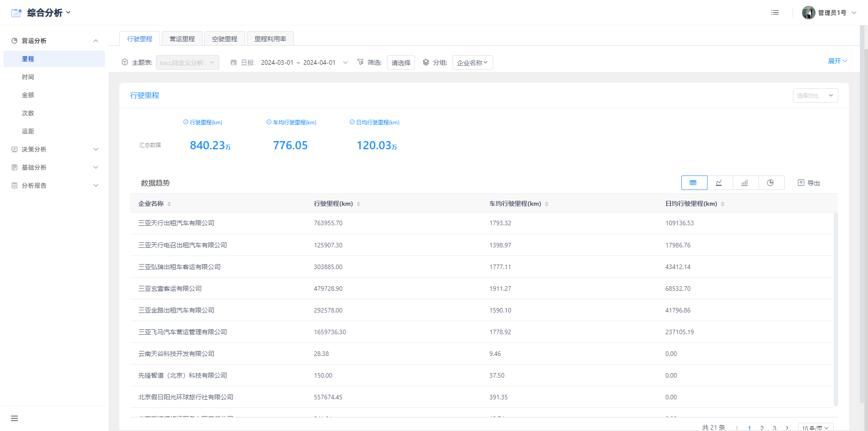This screenshot has height=431, width=868.
Task: Toggle the 日均行驶里程(km) metric checkmark
Action: pos(352,122)
